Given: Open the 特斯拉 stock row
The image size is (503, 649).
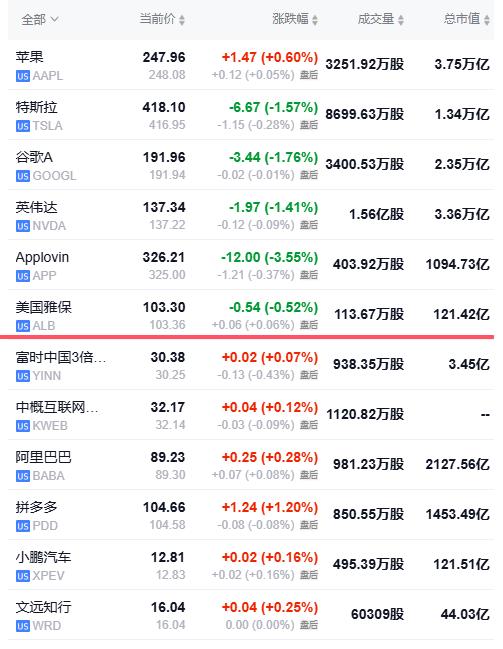Looking at the screenshot, I should point(251,115).
